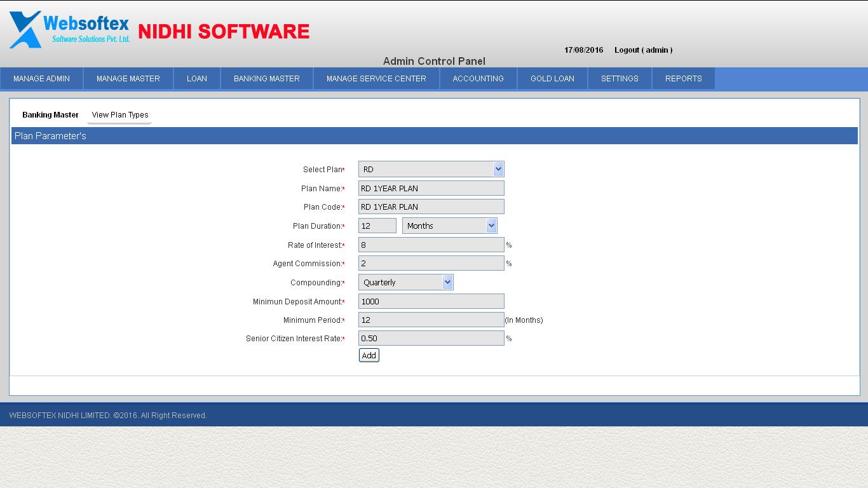
Task: Click the Logout ( admin ) link
Action: 643,50
